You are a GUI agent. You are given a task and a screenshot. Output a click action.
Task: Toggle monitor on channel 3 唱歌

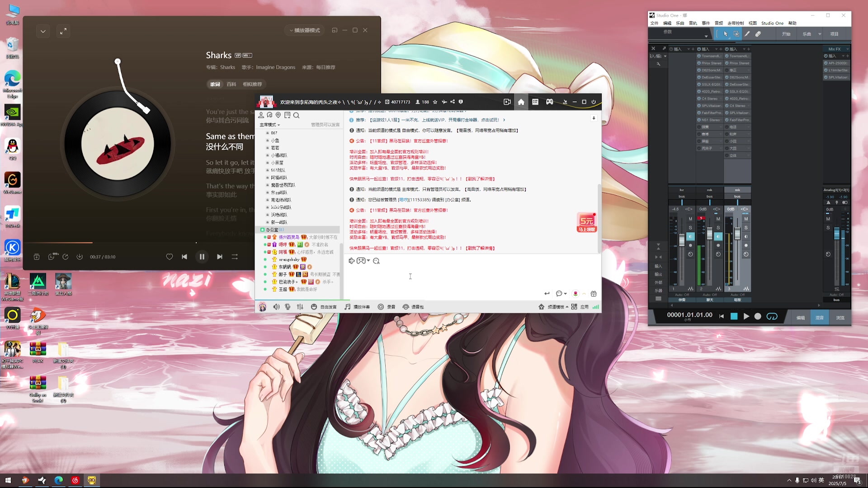746,236
